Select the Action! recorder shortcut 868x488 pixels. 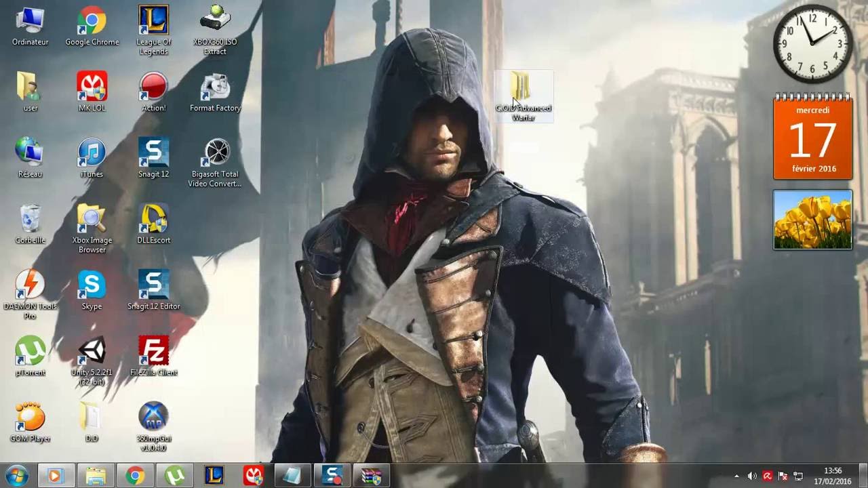[x=153, y=93]
